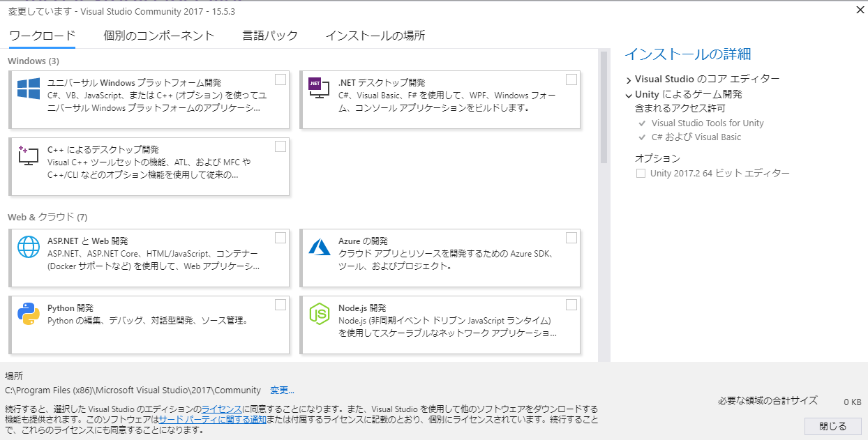Screen dimensions: 868x440
Task: Click the 0 KB total size value
Action: click(852, 402)
